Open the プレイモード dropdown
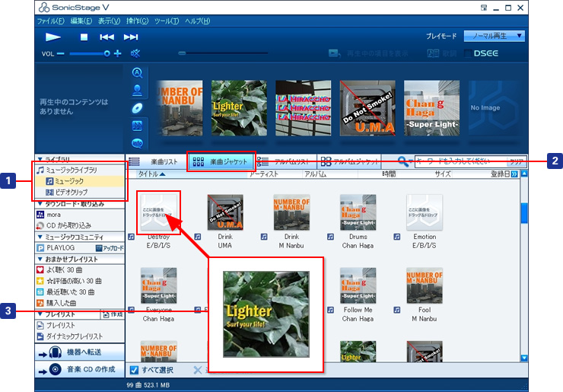 (x=496, y=36)
